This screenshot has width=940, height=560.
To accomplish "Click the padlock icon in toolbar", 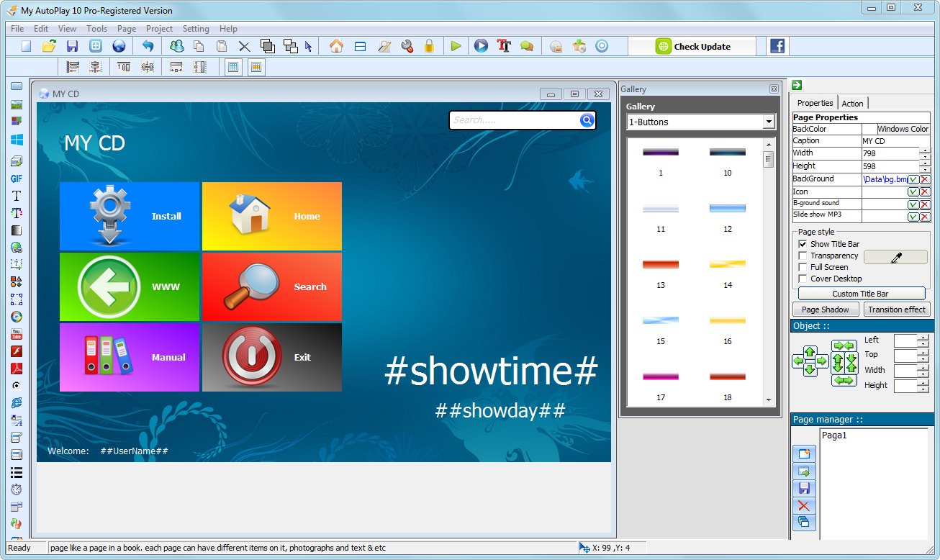I will pyautogui.click(x=429, y=46).
